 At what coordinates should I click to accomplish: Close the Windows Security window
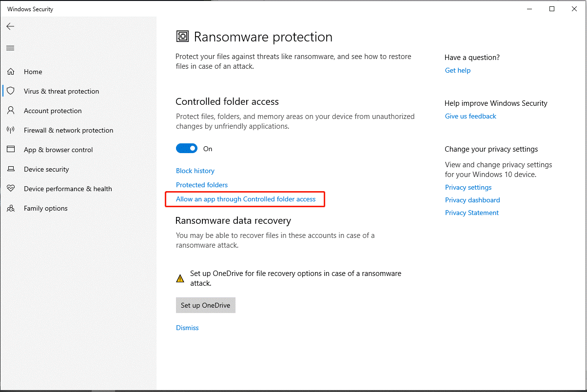pyautogui.click(x=574, y=9)
